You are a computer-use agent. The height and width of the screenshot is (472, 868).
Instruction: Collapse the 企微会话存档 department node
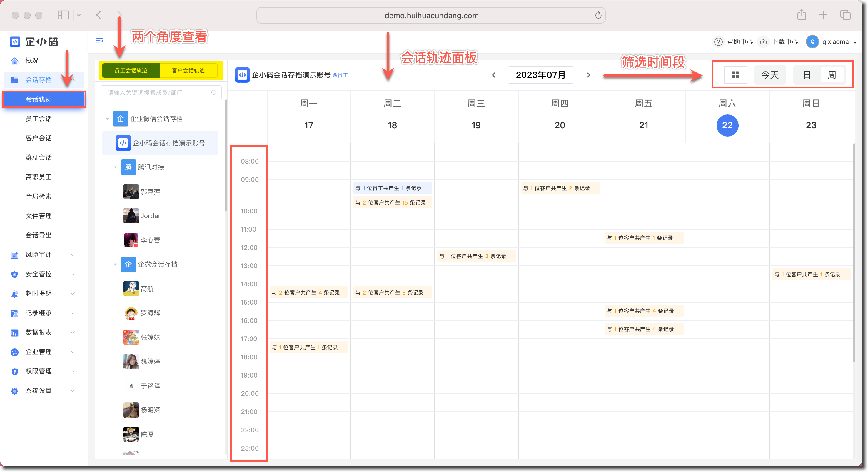(116, 265)
